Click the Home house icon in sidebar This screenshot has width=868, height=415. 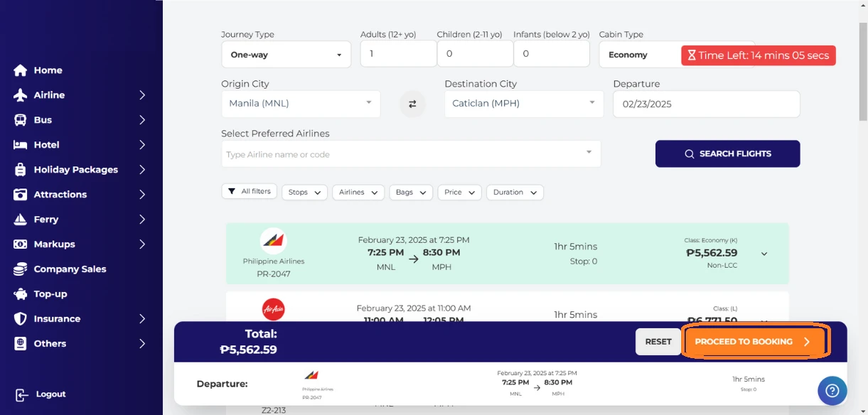(x=20, y=70)
